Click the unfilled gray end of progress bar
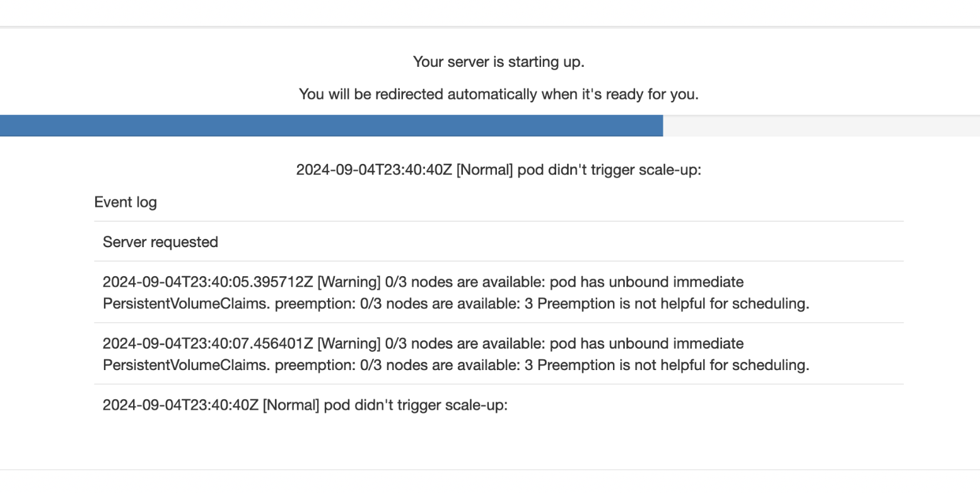980x493 pixels. [821, 125]
